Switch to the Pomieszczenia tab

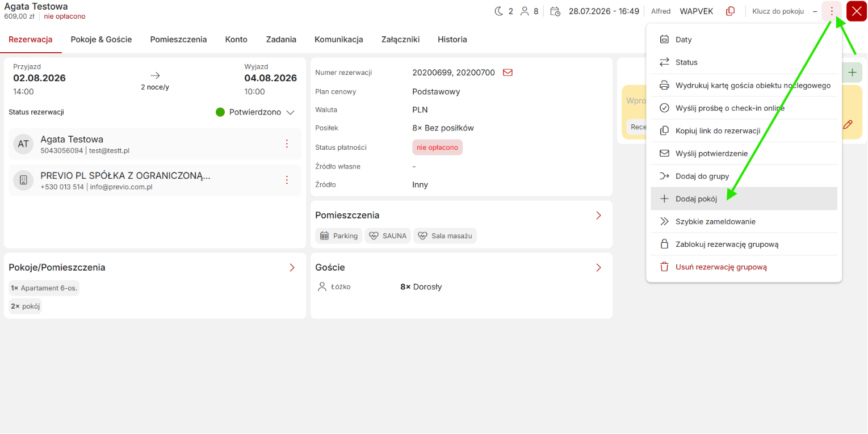tap(178, 40)
